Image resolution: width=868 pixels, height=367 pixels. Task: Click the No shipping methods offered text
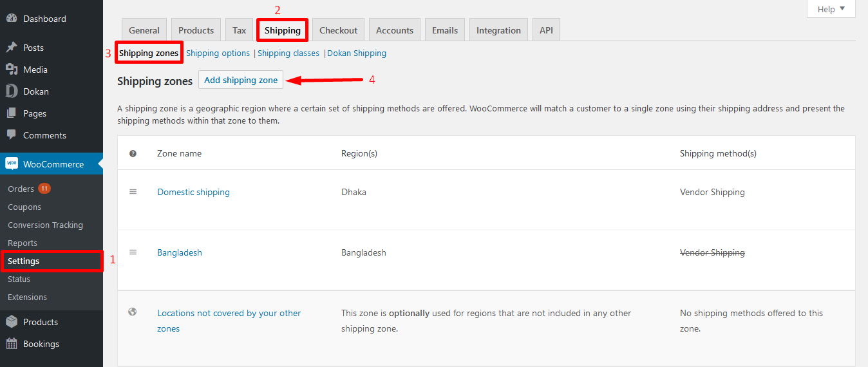751,321
